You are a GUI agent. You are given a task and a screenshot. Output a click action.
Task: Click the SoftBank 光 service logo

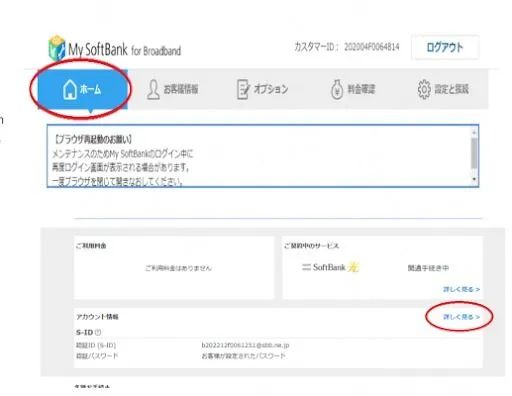pos(330,267)
